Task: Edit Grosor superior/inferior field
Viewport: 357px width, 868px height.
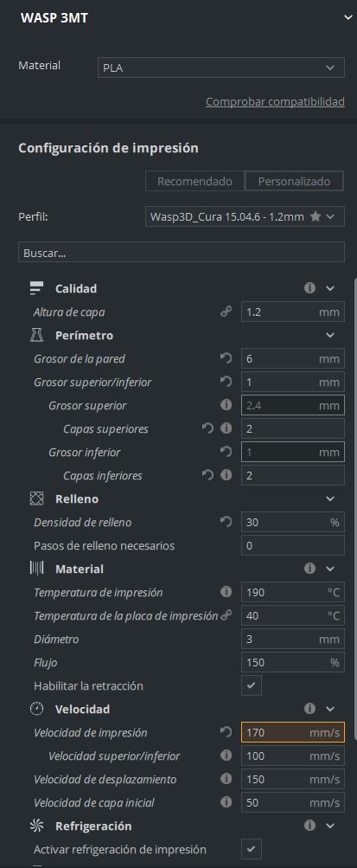Action: [293, 382]
